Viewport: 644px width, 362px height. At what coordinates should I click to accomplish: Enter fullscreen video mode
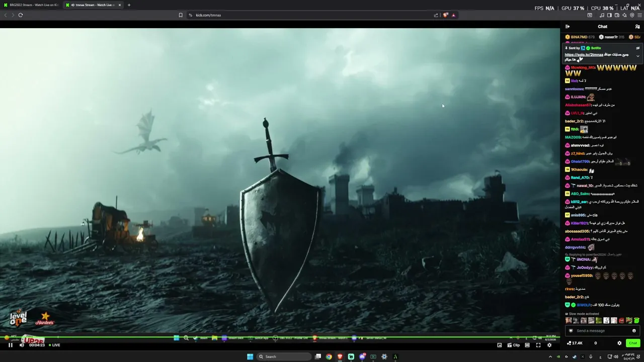pos(538,345)
